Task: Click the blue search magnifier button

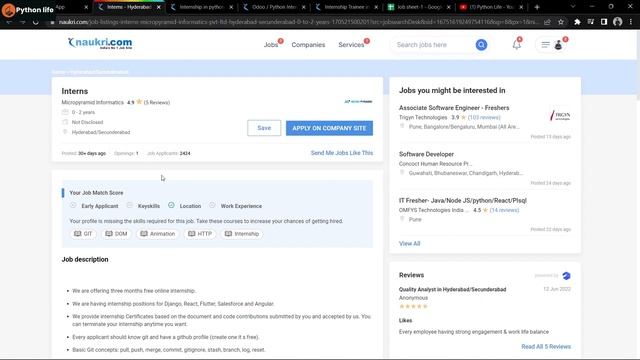Action: point(481,45)
